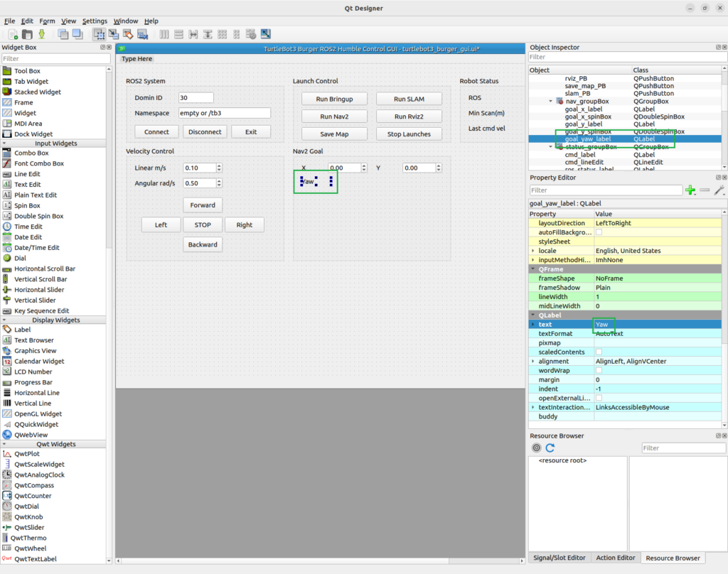Select the Dial widget in Widget Box
The image size is (728, 574).
coord(20,258)
